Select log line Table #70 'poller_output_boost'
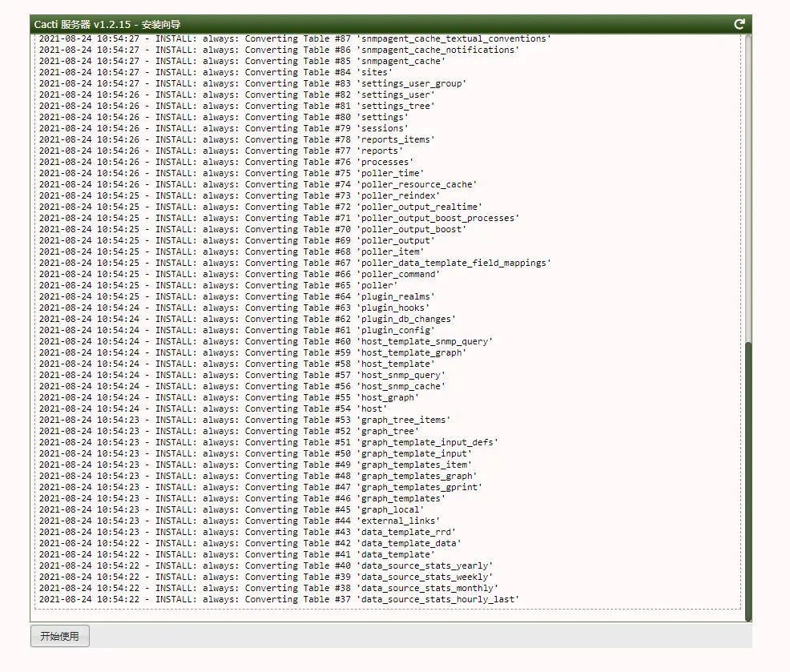790x672 pixels. (252, 229)
